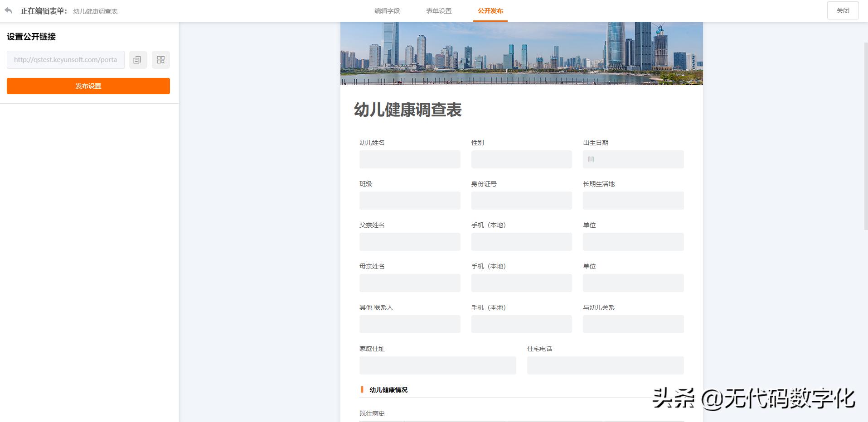Viewport: 868px width, 422px height.
Task: Click the 家庭住址 input field
Action: point(437,365)
